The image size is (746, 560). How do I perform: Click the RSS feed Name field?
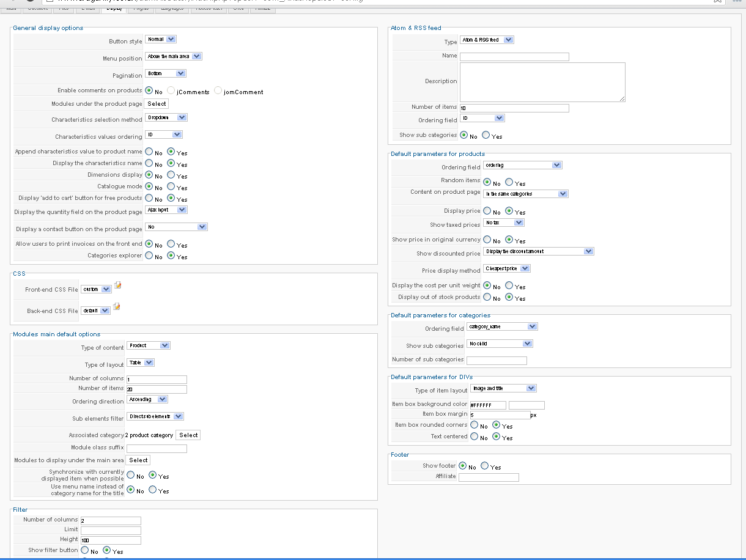click(x=514, y=57)
